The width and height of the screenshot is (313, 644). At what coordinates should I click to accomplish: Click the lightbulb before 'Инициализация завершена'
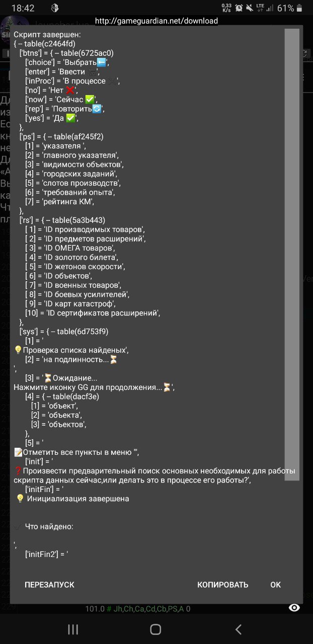pyautogui.click(x=20, y=499)
